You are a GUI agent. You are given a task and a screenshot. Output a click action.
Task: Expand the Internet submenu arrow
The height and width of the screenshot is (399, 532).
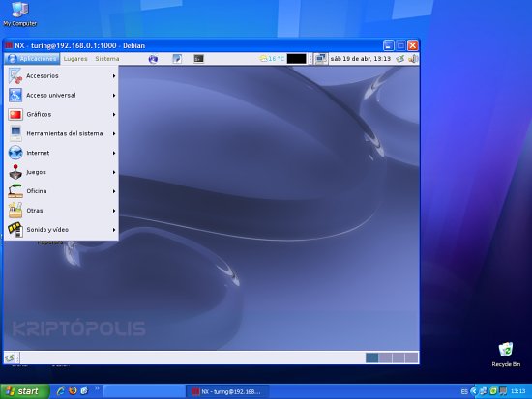pyautogui.click(x=114, y=153)
